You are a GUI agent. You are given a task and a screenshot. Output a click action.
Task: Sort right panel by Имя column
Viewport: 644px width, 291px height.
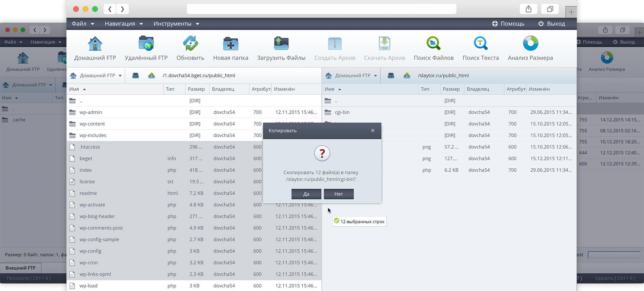pos(370,89)
